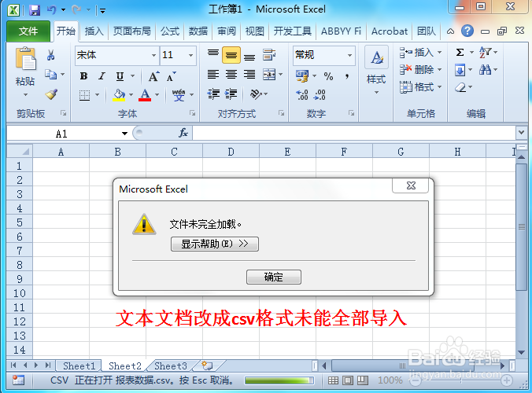Toggle Align Text Left
Viewport: 532px width, 393px height.
(x=213, y=74)
